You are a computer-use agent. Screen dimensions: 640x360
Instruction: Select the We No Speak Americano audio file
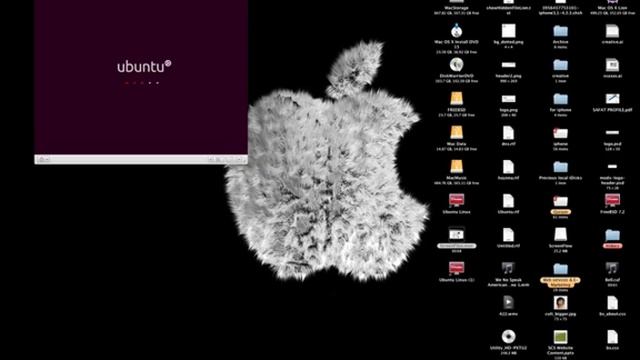(x=509, y=268)
